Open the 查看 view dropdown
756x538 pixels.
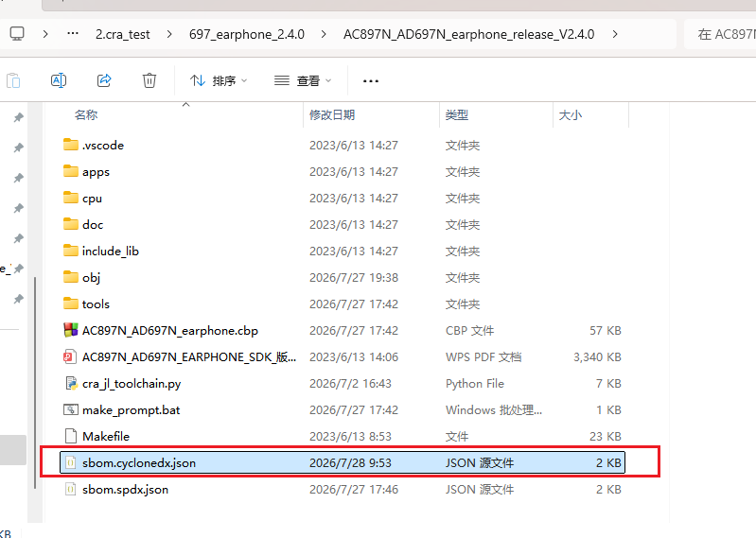click(x=302, y=80)
